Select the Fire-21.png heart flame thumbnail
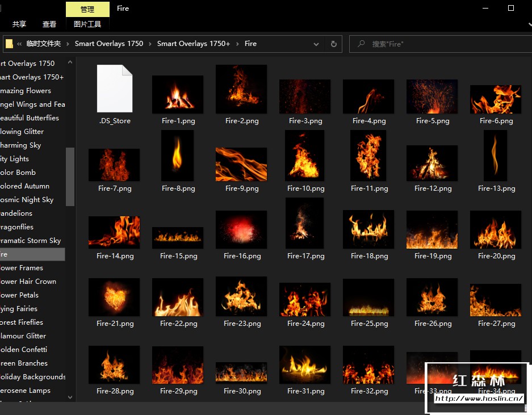This screenshot has width=532, height=415. pyautogui.click(x=114, y=297)
